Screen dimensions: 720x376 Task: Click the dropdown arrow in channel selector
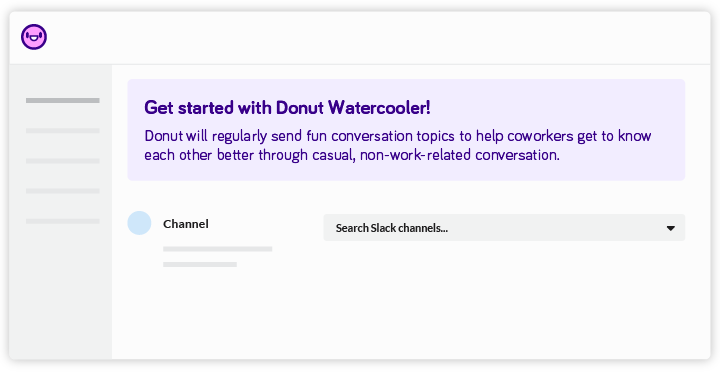pos(670,228)
